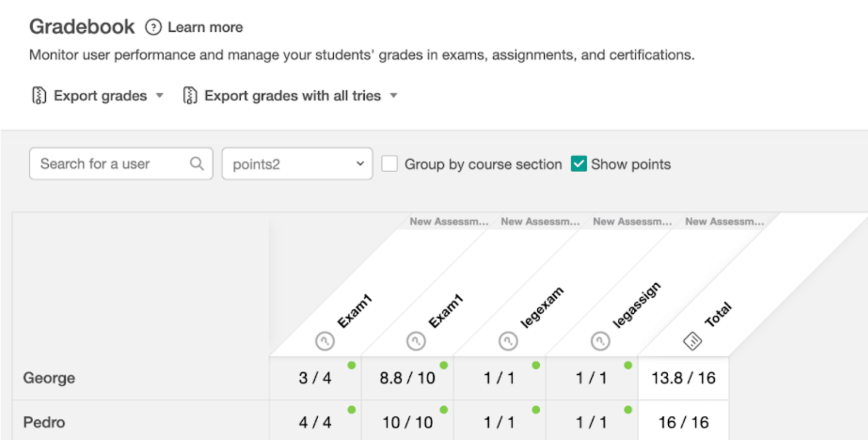Viewport: 868px width, 440px height.
Task: Click the help question mark icon
Action: pyautogui.click(x=153, y=27)
